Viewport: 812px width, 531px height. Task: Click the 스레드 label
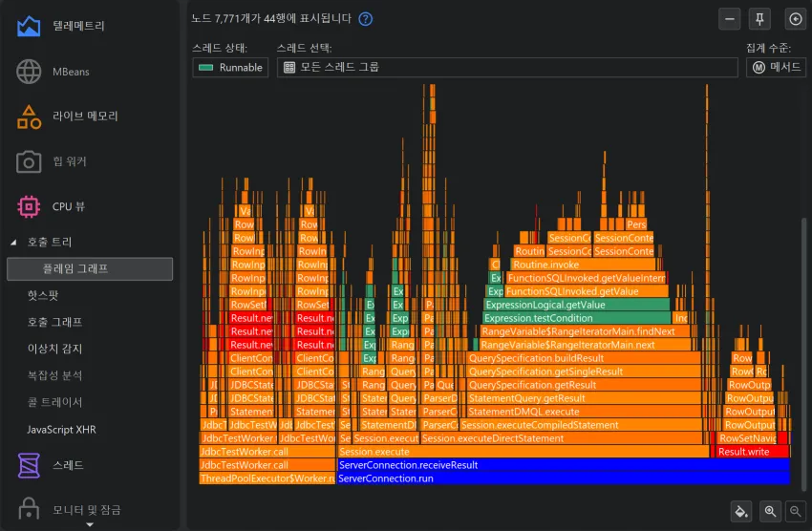pyautogui.click(x=69, y=465)
